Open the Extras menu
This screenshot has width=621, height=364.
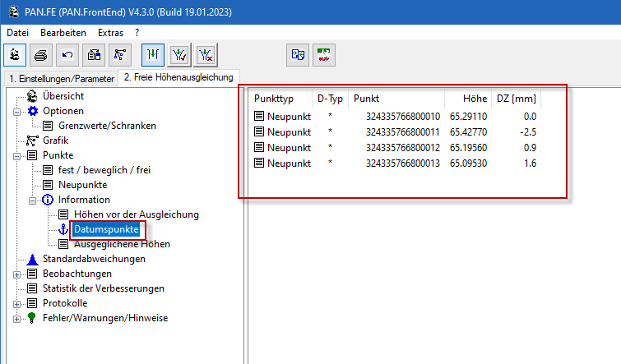click(x=111, y=32)
